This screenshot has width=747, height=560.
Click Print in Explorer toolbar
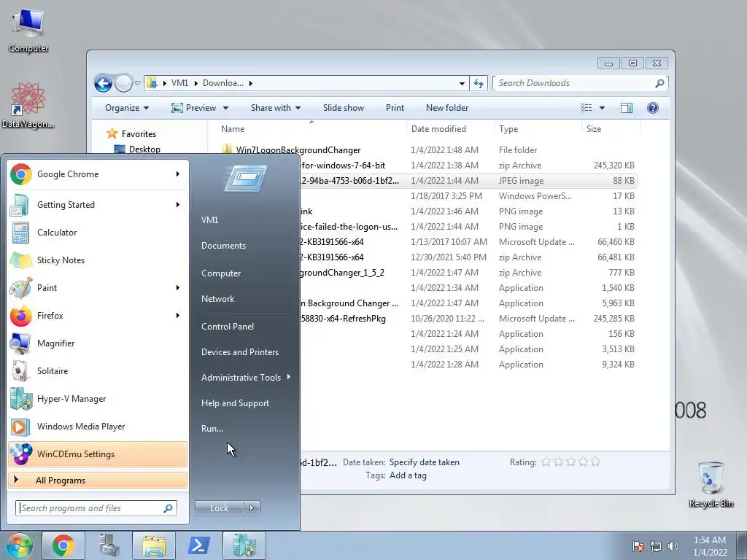click(x=395, y=108)
